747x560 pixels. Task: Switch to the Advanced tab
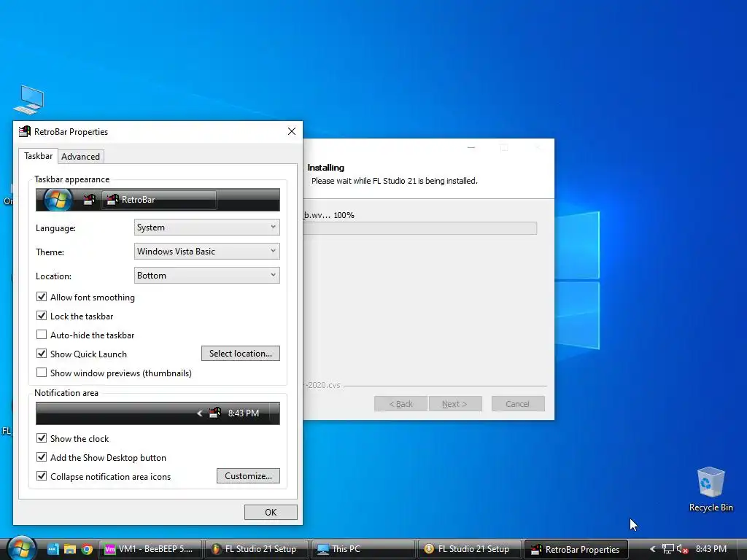point(80,157)
